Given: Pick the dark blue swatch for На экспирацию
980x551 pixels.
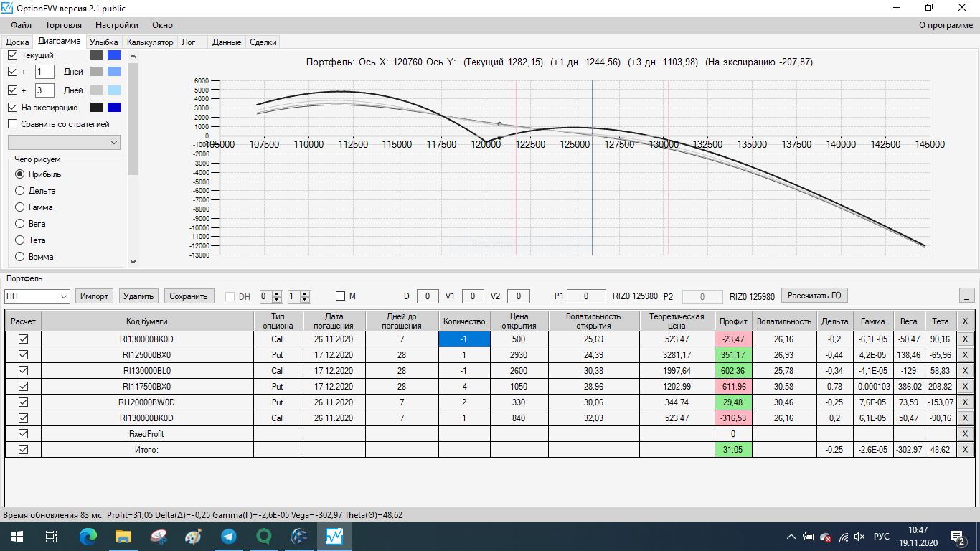Looking at the screenshot, I should 113,108.
